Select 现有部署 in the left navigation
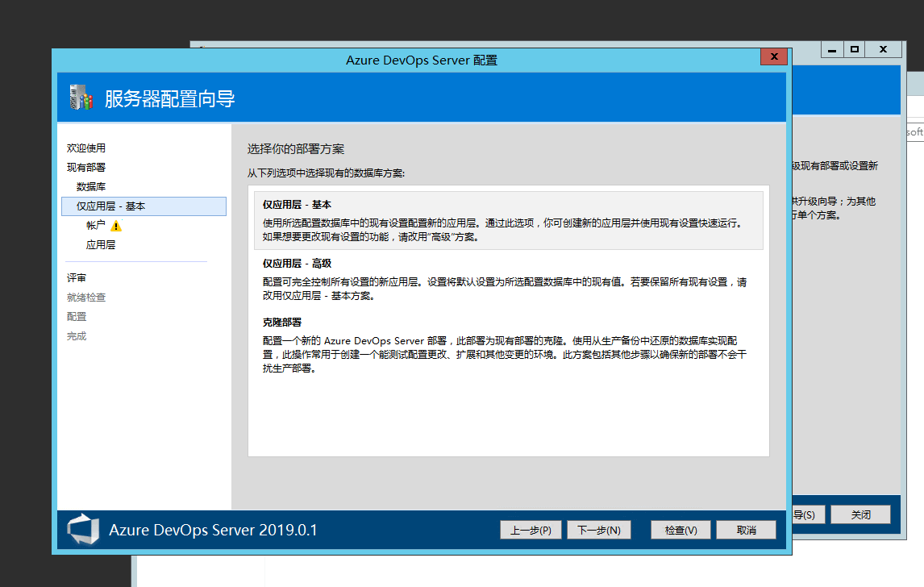Viewport: 924px width, 587px height. coord(86,168)
